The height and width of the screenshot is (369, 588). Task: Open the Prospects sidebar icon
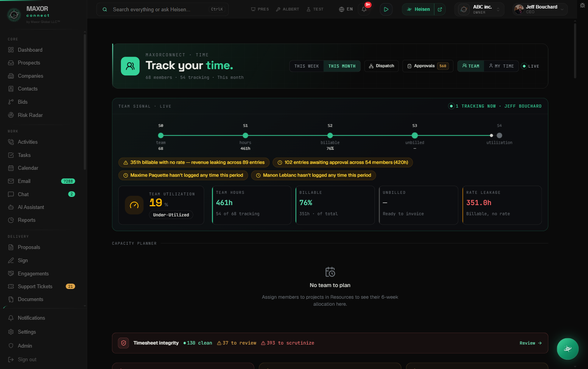pyautogui.click(x=11, y=63)
